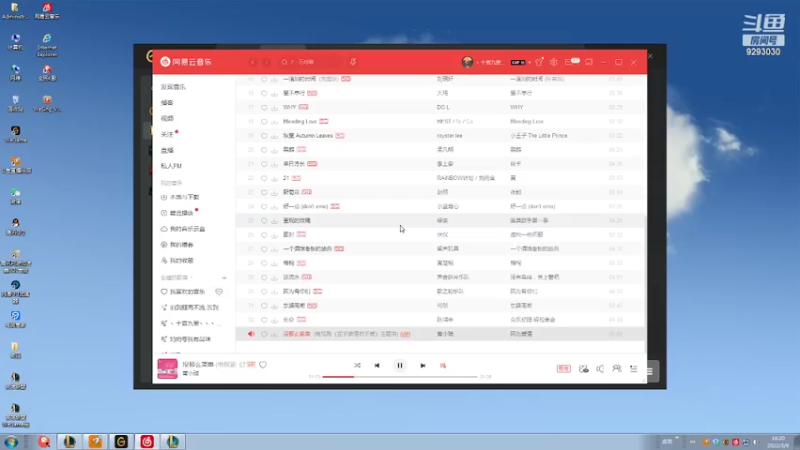Screen dimensions: 800x450
Task: Open the settings gear in title bar
Action: (554, 62)
